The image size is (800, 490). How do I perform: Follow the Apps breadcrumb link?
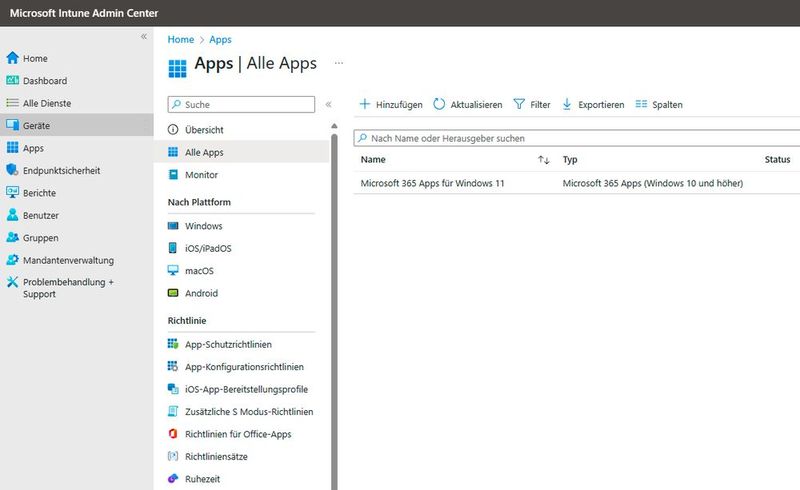pos(220,39)
